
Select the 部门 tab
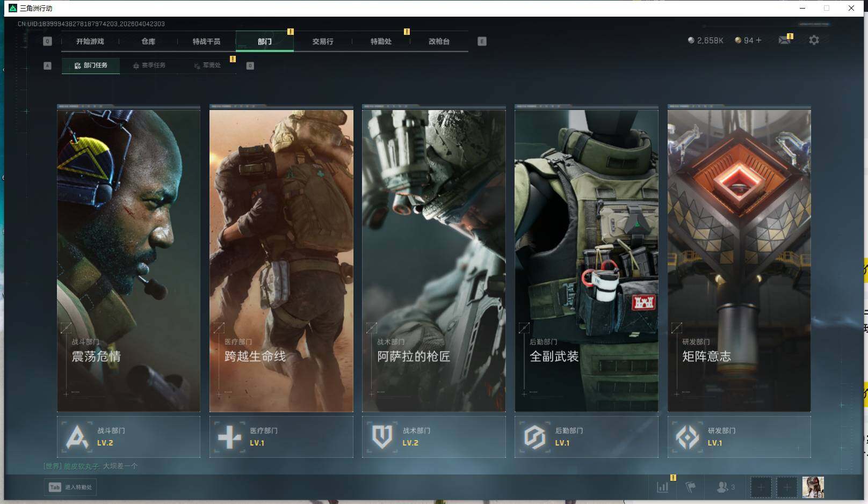tap(264, 41)
